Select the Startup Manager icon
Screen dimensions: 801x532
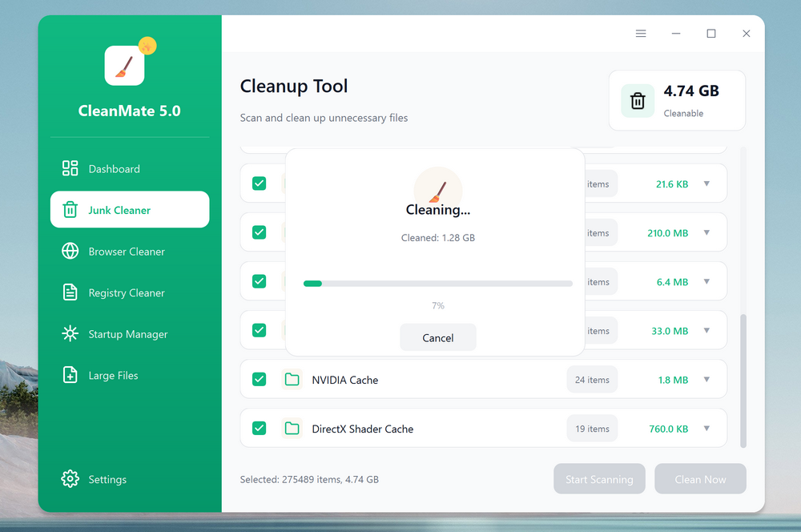coord(71,334)
